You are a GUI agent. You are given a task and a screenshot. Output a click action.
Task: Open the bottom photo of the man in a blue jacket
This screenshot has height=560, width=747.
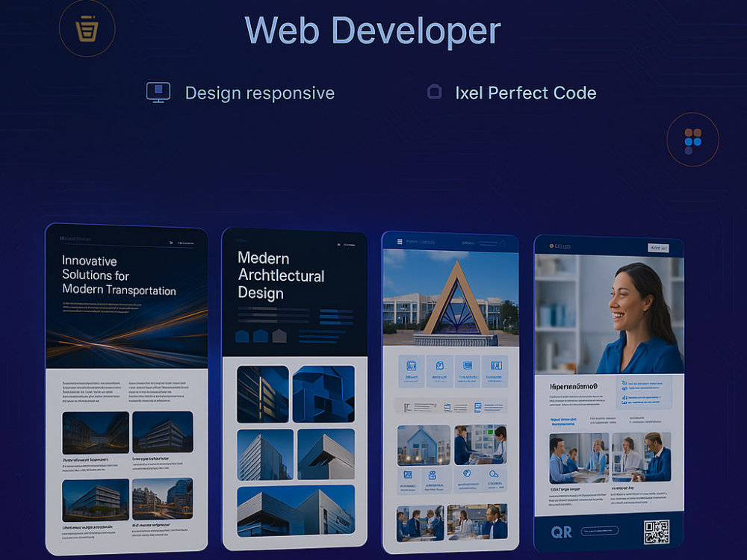coord(477,522)
